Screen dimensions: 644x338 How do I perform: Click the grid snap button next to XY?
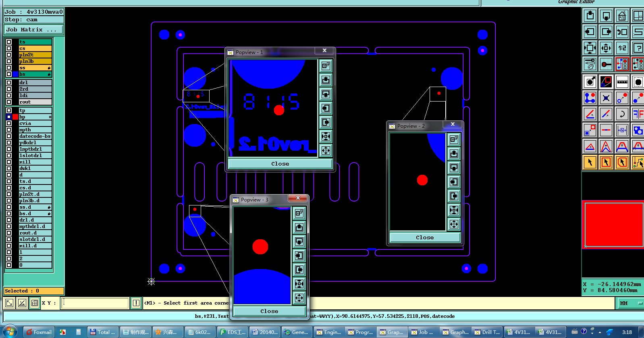point(35,303)
